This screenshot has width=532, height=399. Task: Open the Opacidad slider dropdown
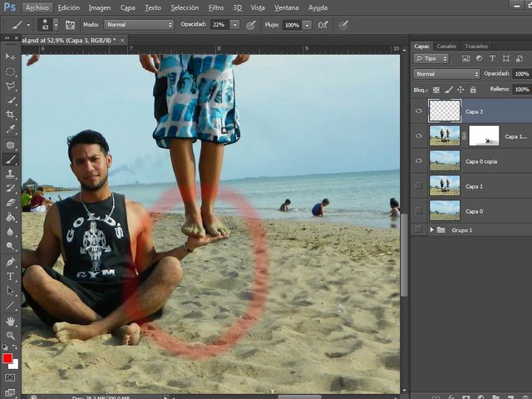pyautogui.click(x=234, y=25)
